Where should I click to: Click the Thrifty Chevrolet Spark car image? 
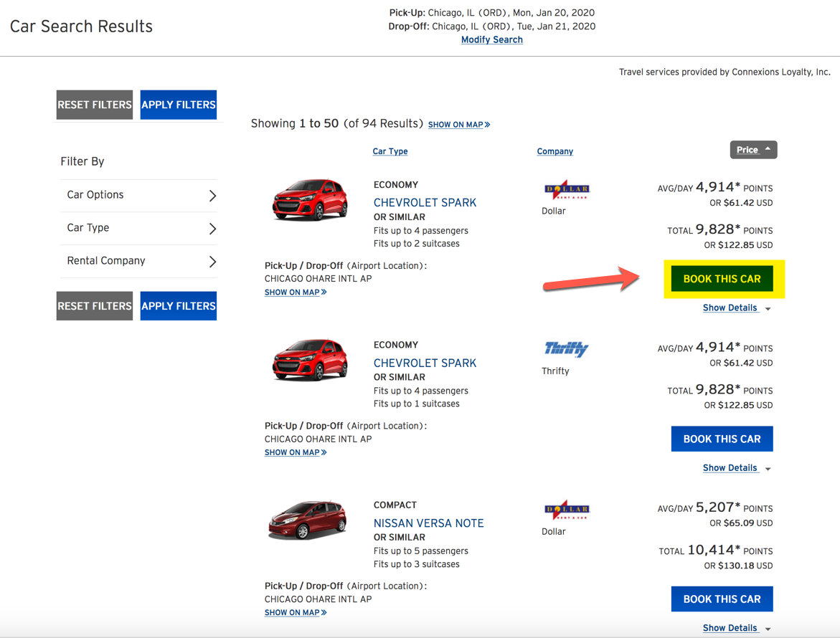[310, 360]
